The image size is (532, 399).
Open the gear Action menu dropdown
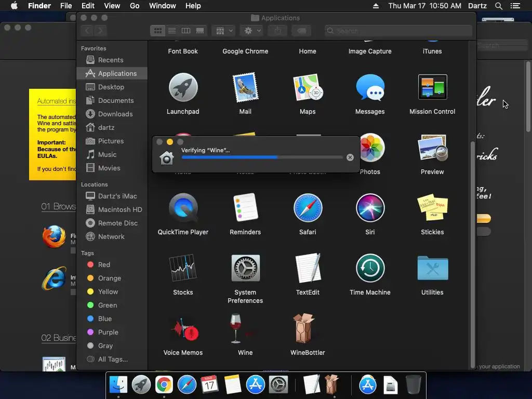252,31
